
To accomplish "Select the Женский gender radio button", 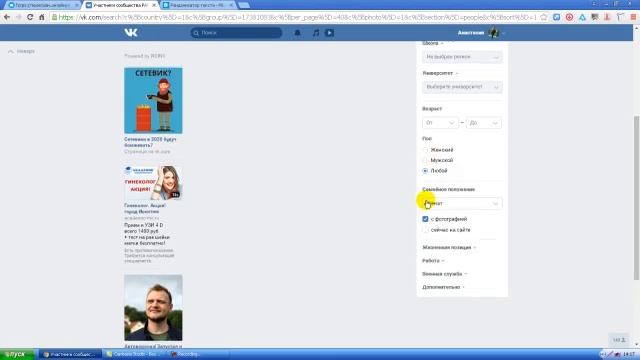I will pos(425,150).
